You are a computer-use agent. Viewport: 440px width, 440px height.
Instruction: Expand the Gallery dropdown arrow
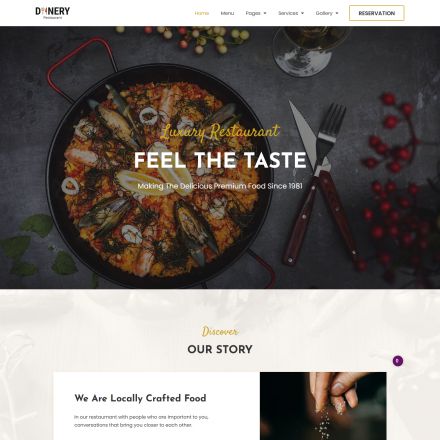click(x=337, y=13)
